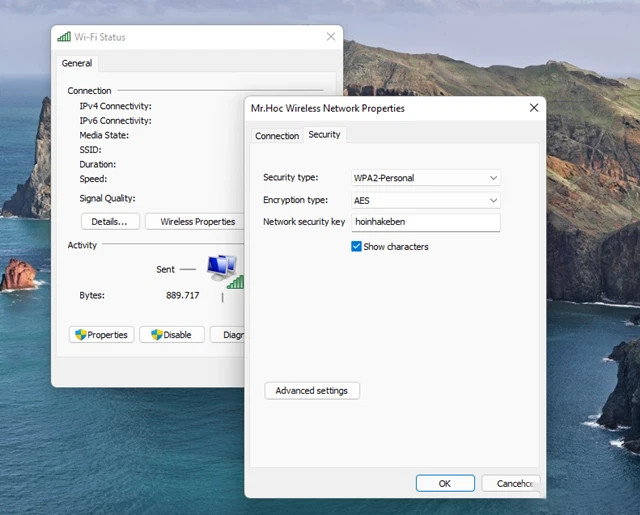Click the SSID label
This screenshot has width=640, height=515.
coord(90,150)
